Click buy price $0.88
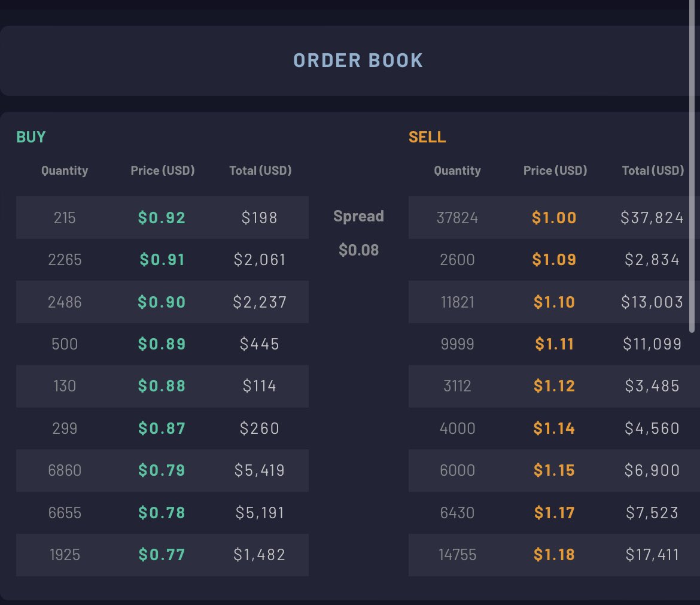This screenshot has height=605, width=700. pos(162,386)
